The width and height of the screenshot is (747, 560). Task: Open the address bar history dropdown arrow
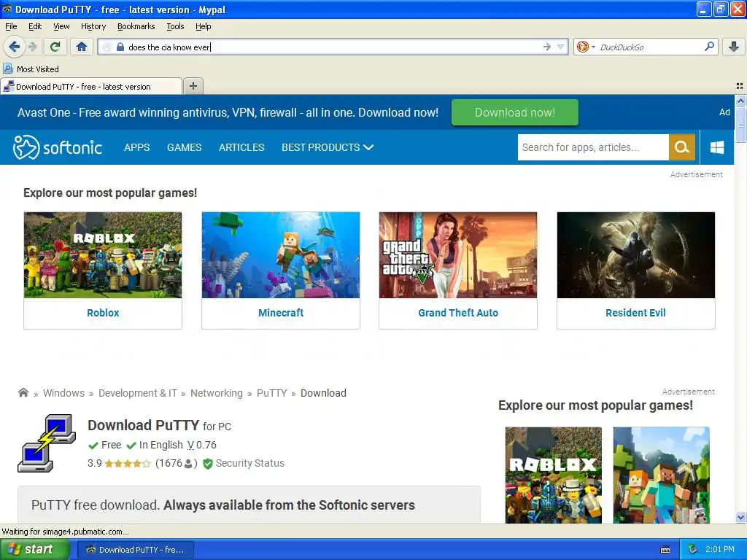coord(561,47)
